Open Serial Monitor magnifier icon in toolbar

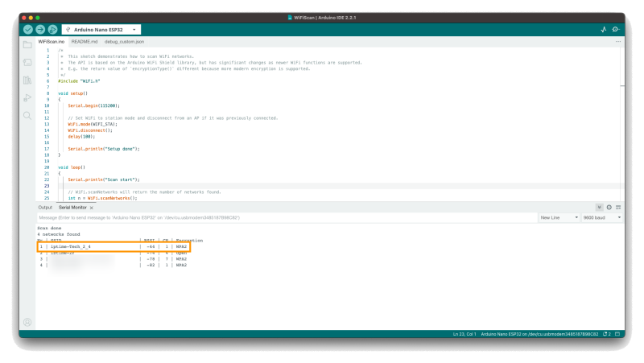616,30
